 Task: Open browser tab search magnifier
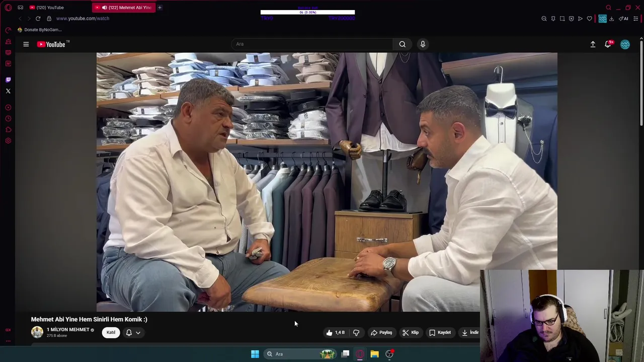tap(608, 8)
